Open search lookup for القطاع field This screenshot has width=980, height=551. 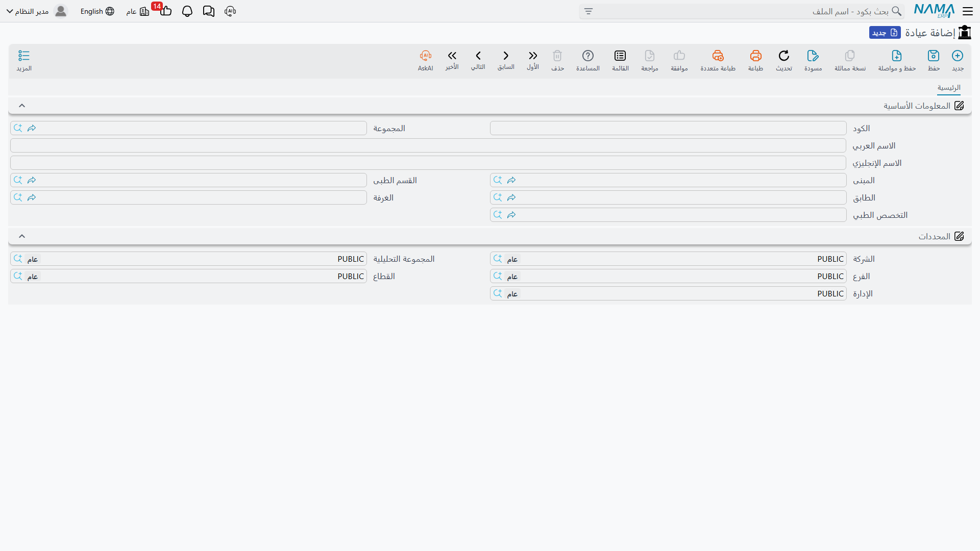click(18, 276)
